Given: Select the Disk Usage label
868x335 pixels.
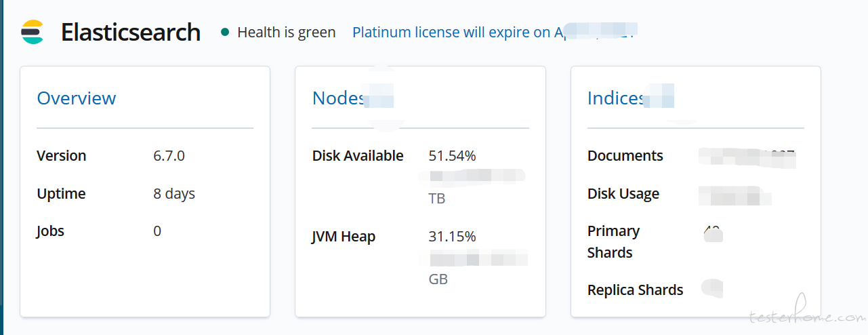Looking at the screenshot, I should click(623, 194).
